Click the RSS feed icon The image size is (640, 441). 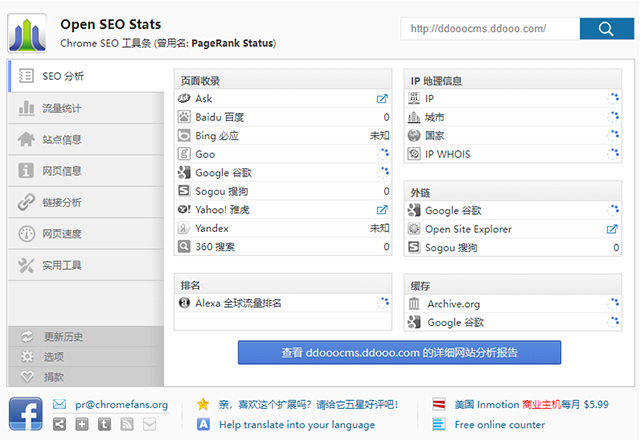pos(127,425)
